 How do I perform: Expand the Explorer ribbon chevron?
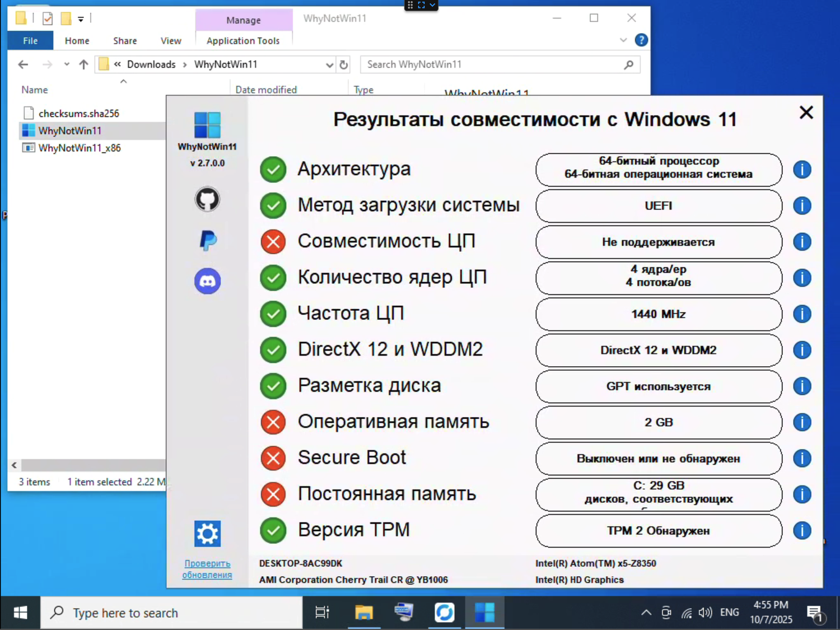tap(623, 40)
